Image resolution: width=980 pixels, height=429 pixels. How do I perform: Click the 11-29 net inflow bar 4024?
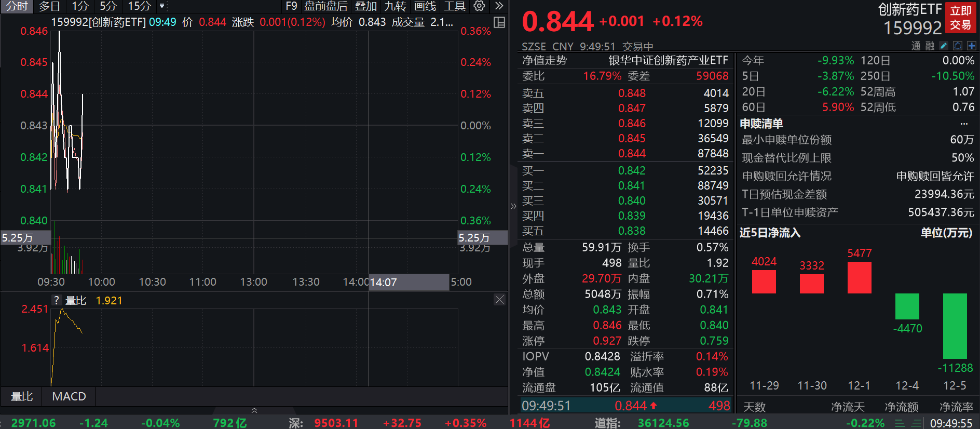point(764,281)
